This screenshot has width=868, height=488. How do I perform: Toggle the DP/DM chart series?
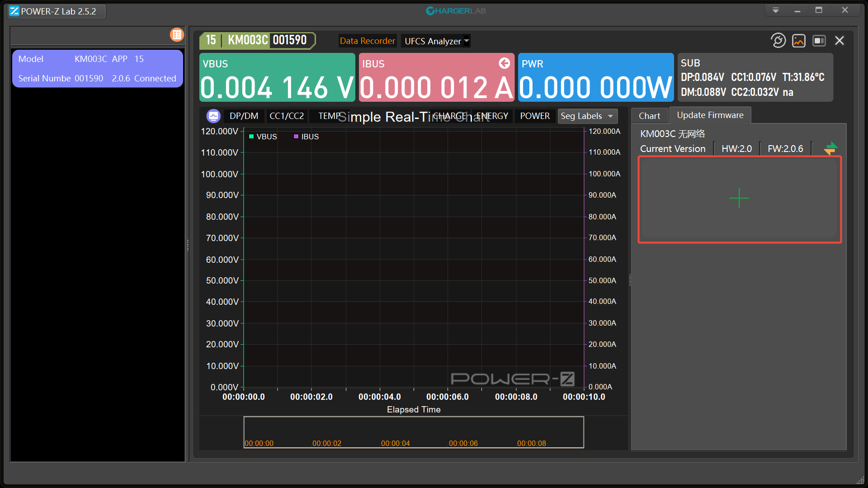point(244,116)
